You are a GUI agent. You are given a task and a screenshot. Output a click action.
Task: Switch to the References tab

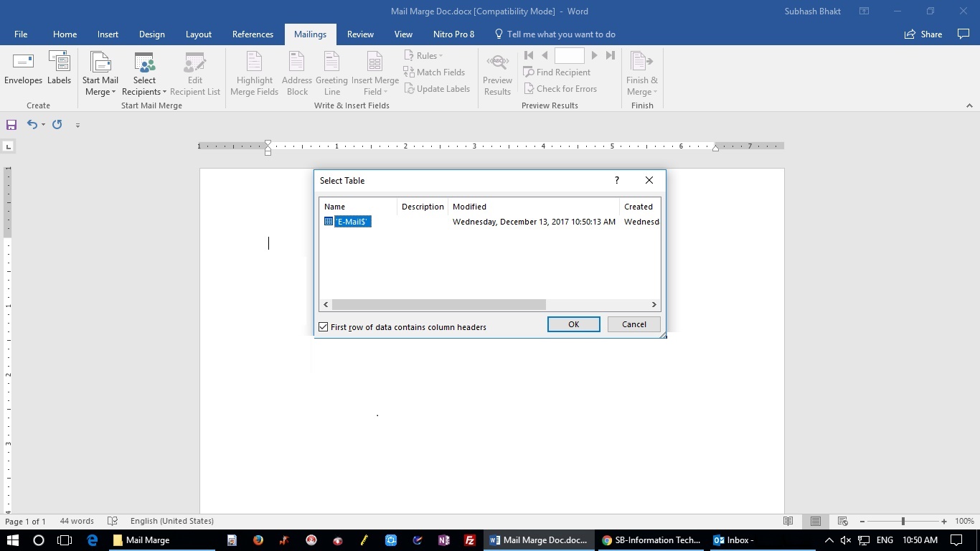253,34
